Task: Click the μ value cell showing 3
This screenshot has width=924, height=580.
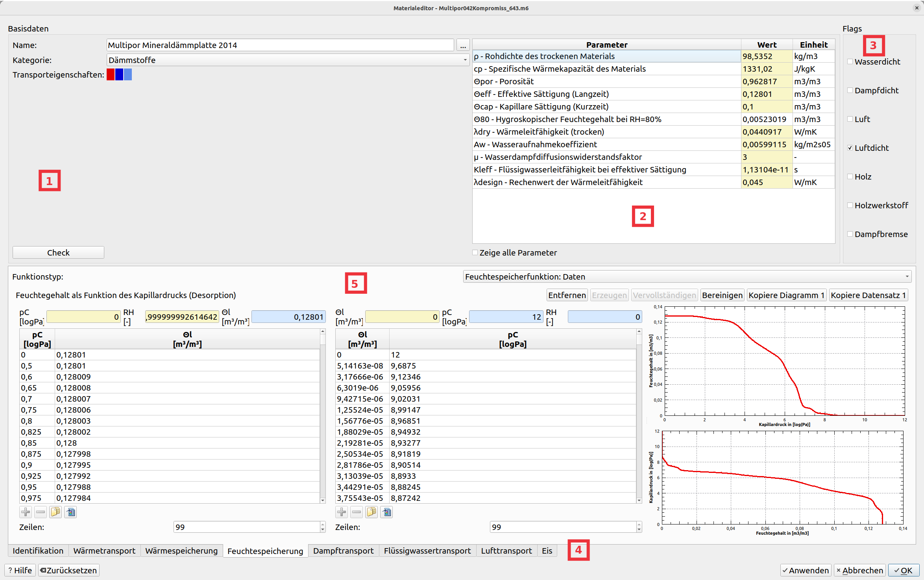Action: pyautogui.click(x=767, y=157)
